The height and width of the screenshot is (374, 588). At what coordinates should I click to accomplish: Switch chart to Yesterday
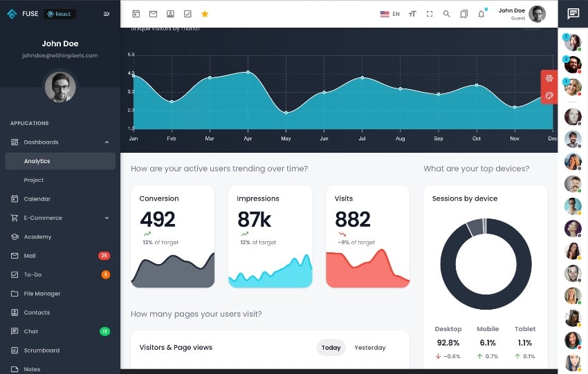coord(369,347)
